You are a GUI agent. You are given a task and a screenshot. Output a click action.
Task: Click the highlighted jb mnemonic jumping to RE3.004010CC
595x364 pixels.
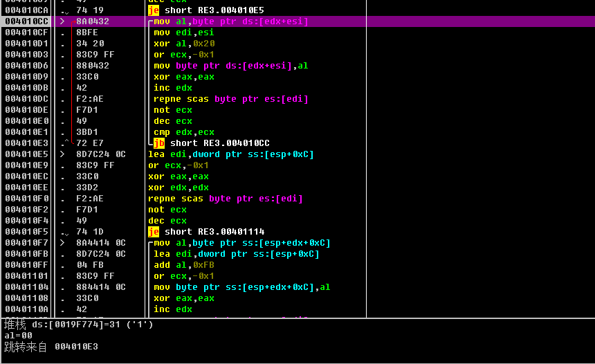(x=158, y=143)
